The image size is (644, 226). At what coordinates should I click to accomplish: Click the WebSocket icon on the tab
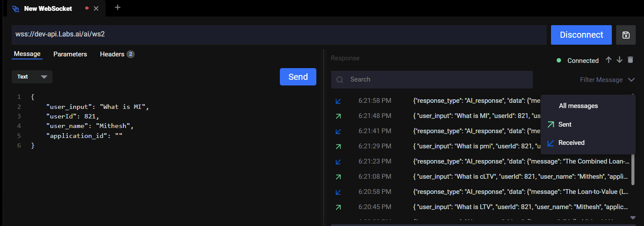coord(16,9)
